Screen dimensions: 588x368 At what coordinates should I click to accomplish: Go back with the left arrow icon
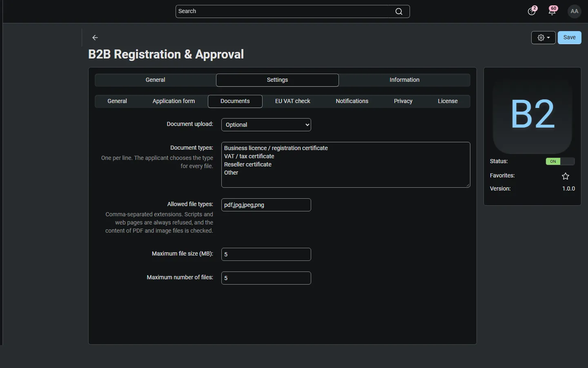click(95, 38)
